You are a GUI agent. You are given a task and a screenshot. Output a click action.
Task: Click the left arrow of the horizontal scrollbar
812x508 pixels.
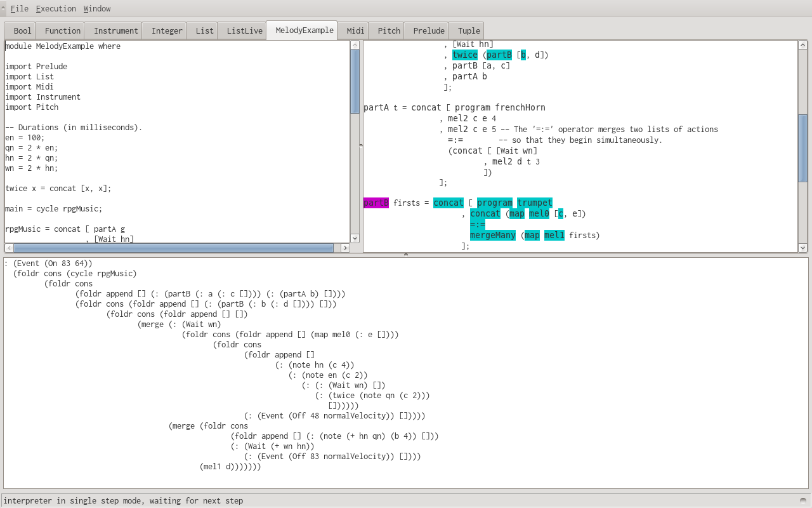(9, 248)
